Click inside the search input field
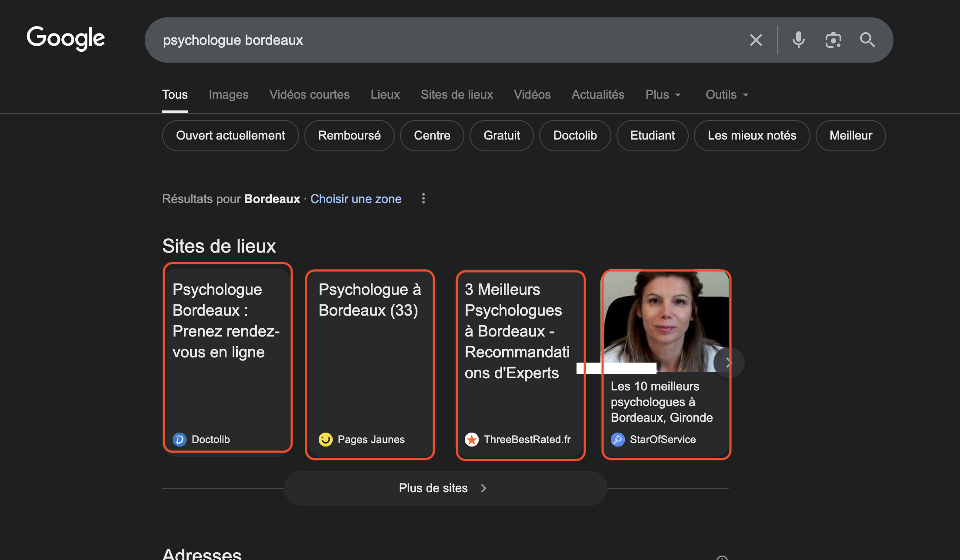This screenshot has height=560, width=960. tap(435, 40)
